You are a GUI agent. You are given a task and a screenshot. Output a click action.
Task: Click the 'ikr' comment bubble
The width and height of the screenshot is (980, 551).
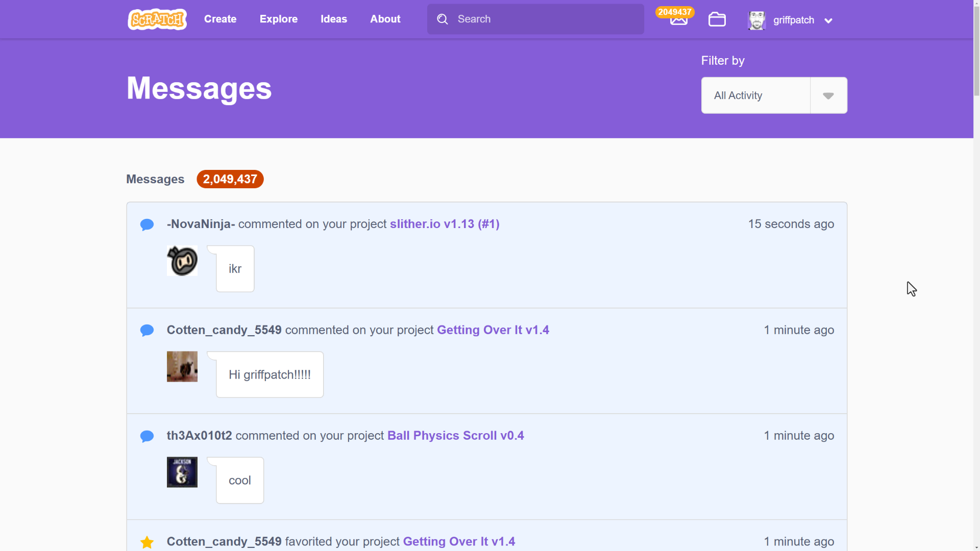(235, 269)
